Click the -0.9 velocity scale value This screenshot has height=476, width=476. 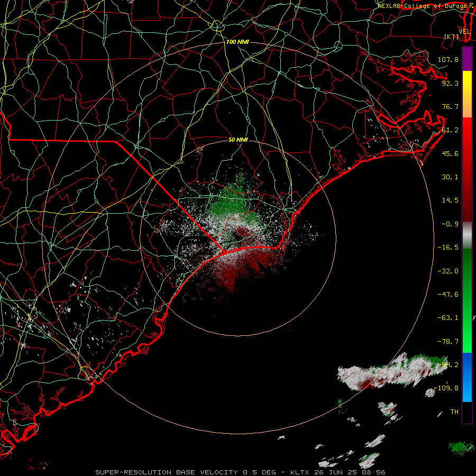pos(450,224)
